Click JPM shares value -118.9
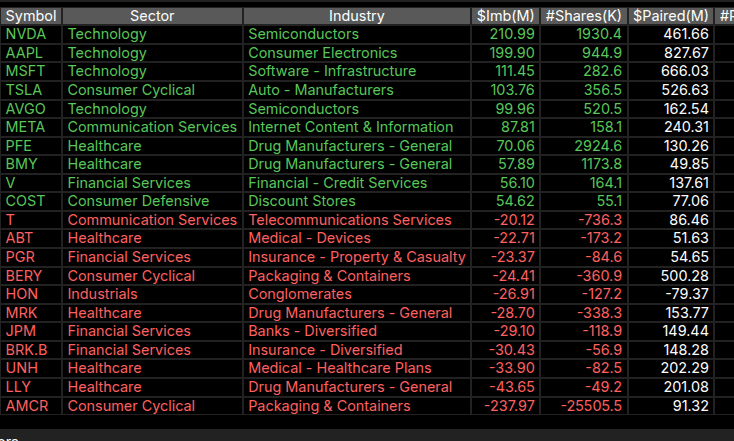Viewport: 734px width, 441px height. pos(584,331)
